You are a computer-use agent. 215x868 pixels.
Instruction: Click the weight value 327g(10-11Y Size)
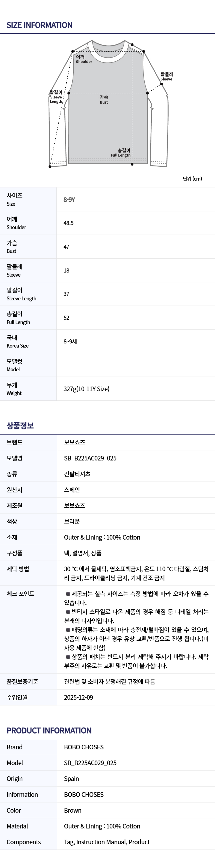(86, 389)
